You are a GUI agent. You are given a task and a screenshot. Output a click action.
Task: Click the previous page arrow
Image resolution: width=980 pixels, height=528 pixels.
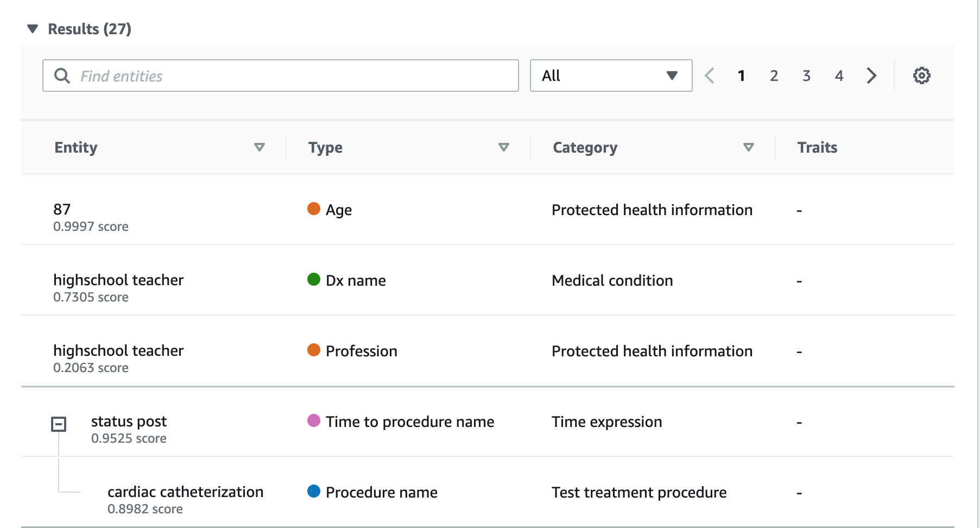tap(709, 76)
